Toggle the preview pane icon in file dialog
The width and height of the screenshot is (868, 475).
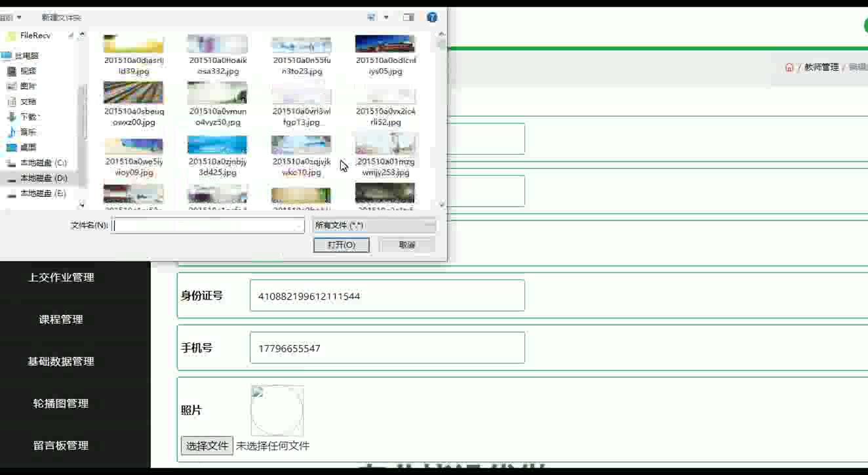pos(408,17)
